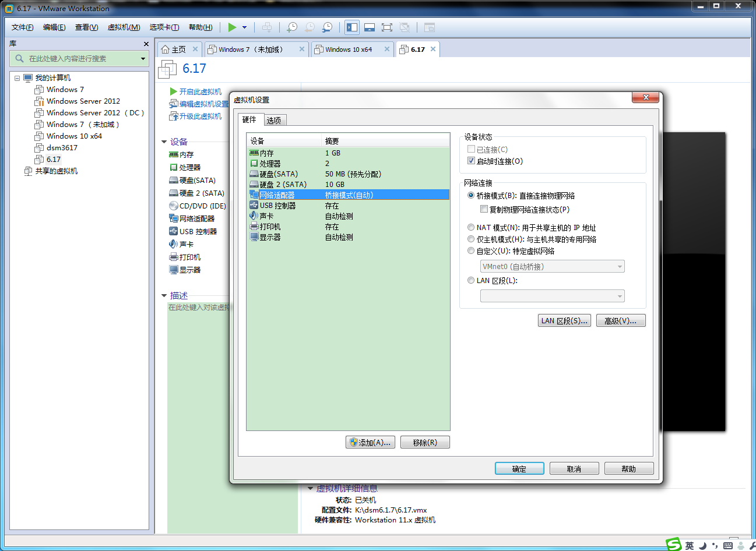The height and width of the screenshot is (551, 756).
Task: Open the LAN segment combo box
Action: click(x=552, y=296)
